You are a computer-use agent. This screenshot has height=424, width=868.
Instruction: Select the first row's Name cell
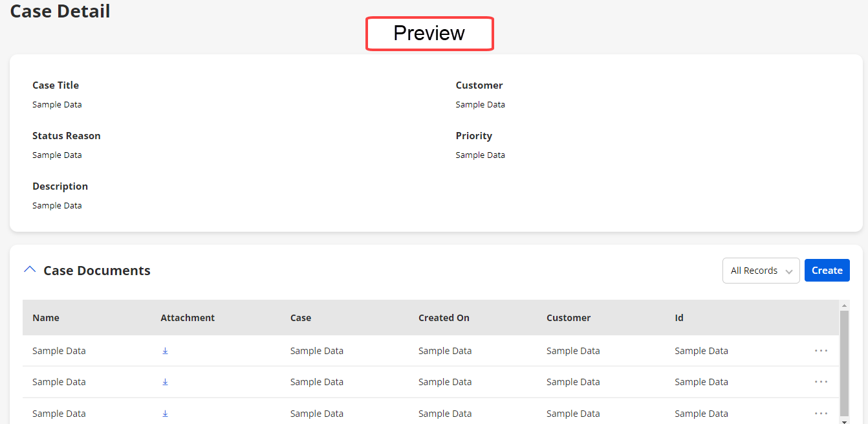(x=59, y=351)
